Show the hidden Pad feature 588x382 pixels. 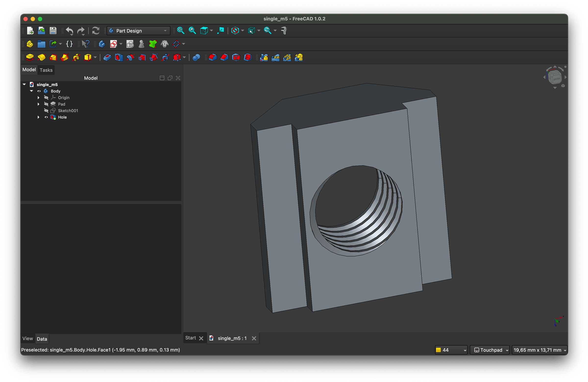coord(46,104)
